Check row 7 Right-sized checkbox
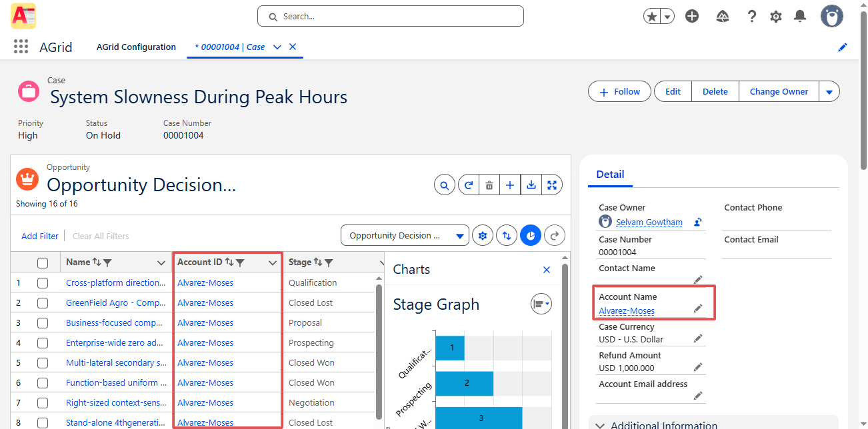Viewport: 868px width, 429px height. coord(43,403)
